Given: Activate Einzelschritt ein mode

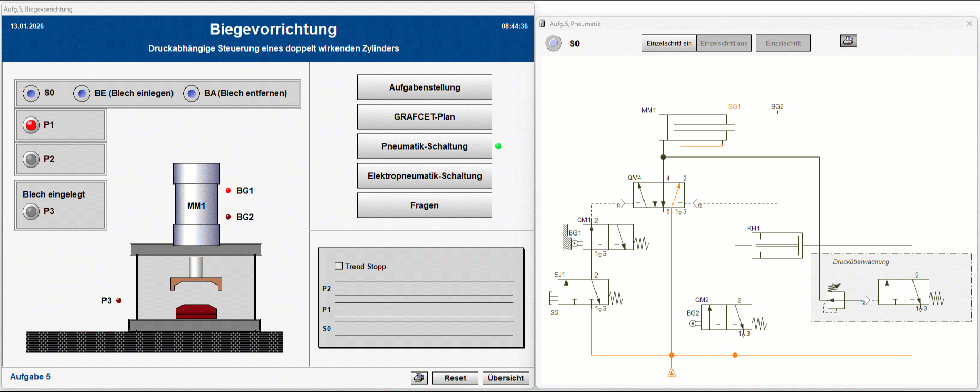Looking at the screenshot, I should (x=669, y=43).
